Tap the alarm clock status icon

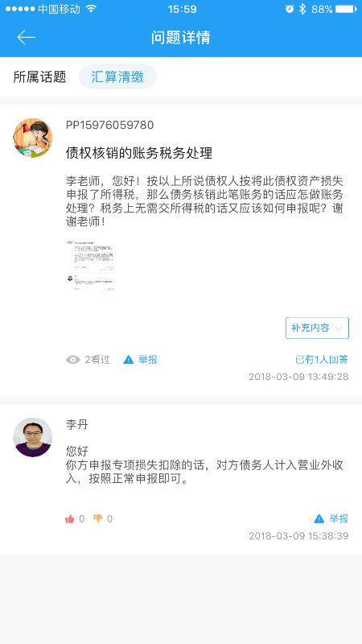pyautogui.click(x=290, y=9)
